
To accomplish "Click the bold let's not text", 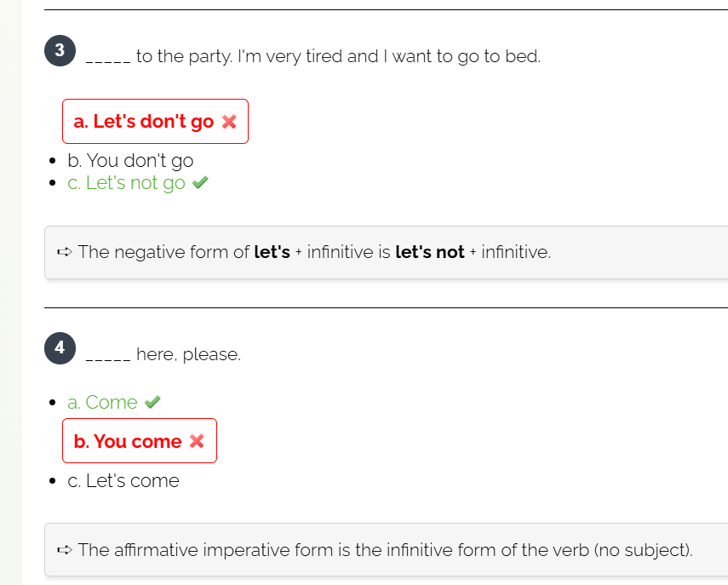I will pyautogui.click(x=429, y=252).
